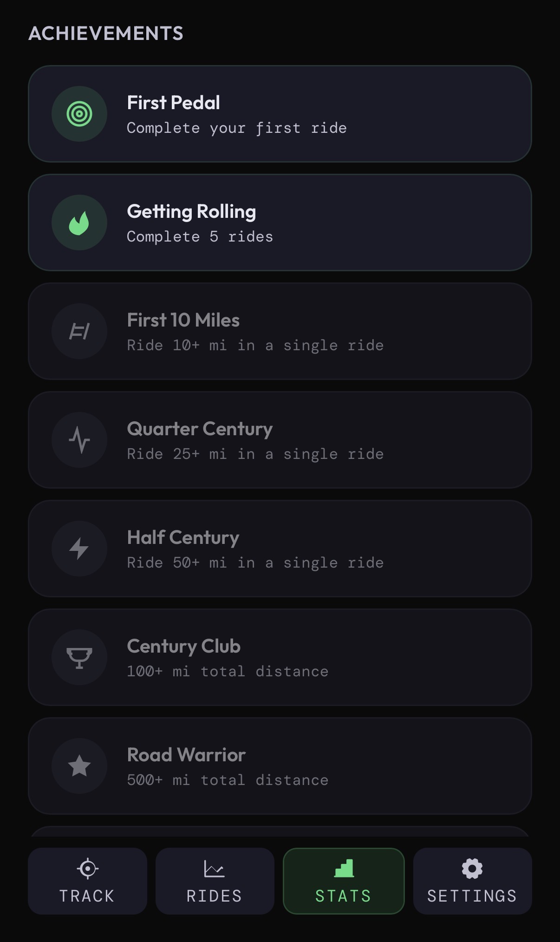Click the Century Club trophy icon

(79, 657)
